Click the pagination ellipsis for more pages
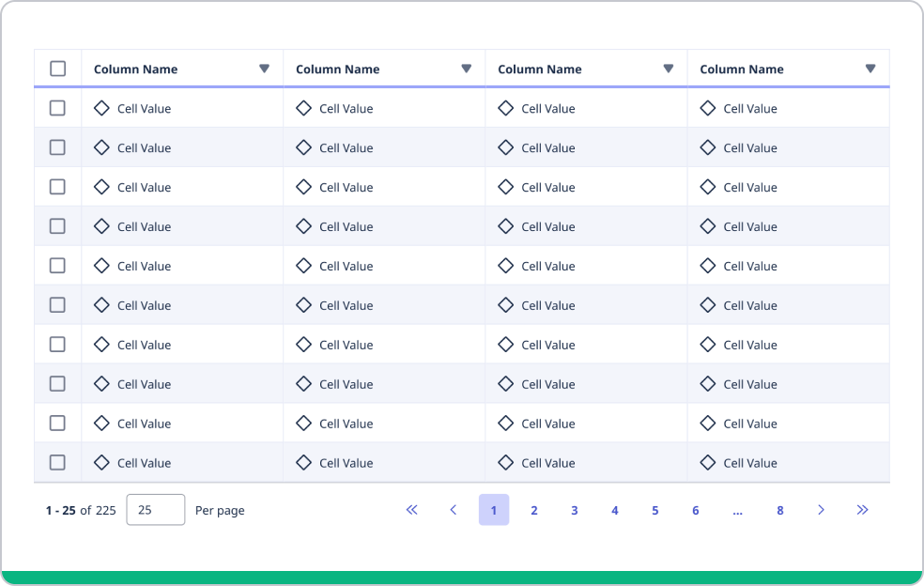This screenshot has width=924, height=586. click(738, 512)
